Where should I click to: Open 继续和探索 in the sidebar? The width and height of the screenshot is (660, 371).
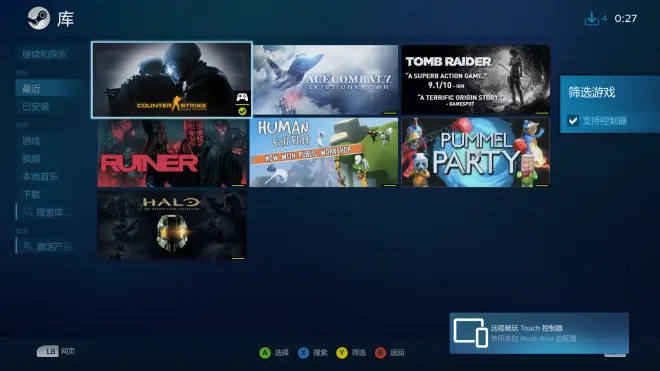pyautogui.click(x=45, y=54)
